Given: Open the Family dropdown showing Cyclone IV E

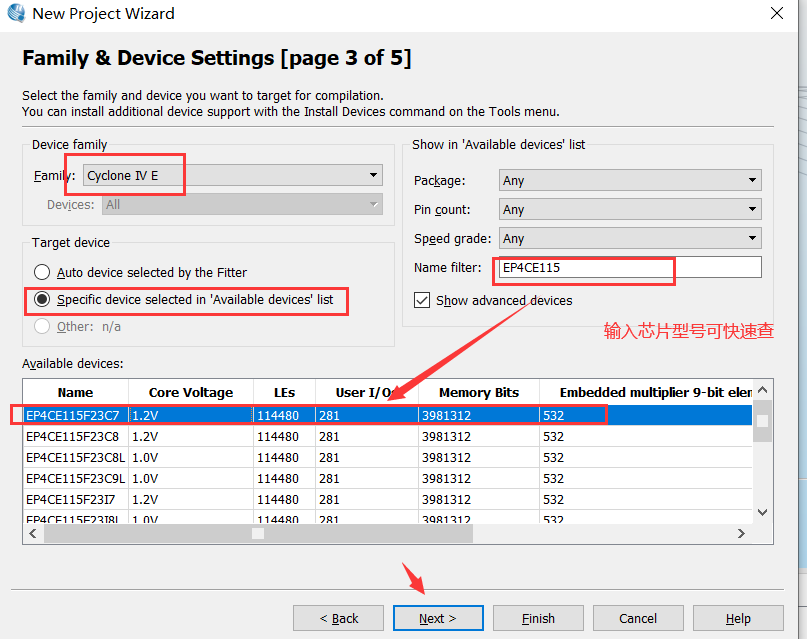Looking at the screenshot, I should point(233,175).
